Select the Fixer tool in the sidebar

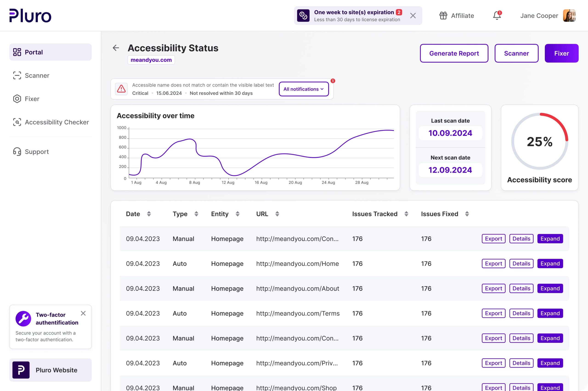point(32,99)
